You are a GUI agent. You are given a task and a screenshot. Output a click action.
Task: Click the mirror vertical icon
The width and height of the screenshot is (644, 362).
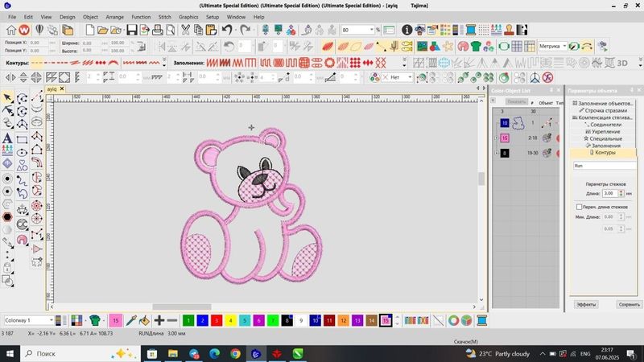click(x=23, y=77)
